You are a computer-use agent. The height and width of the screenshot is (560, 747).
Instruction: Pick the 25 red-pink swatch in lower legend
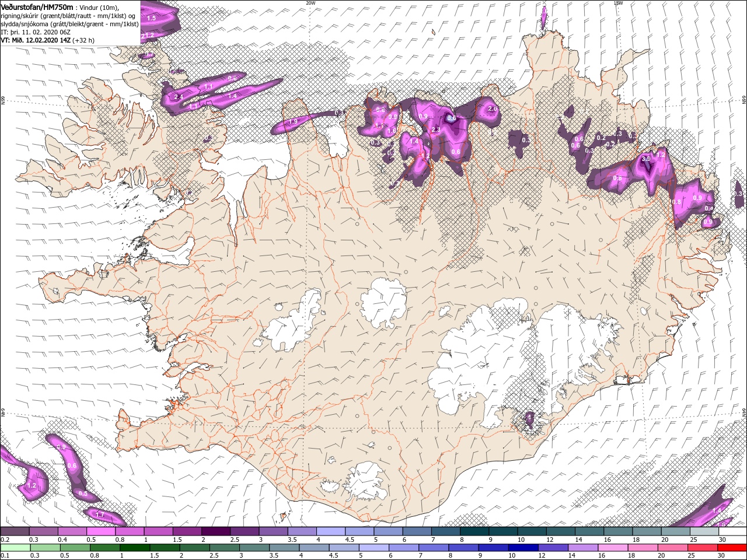tap(702, 548)
